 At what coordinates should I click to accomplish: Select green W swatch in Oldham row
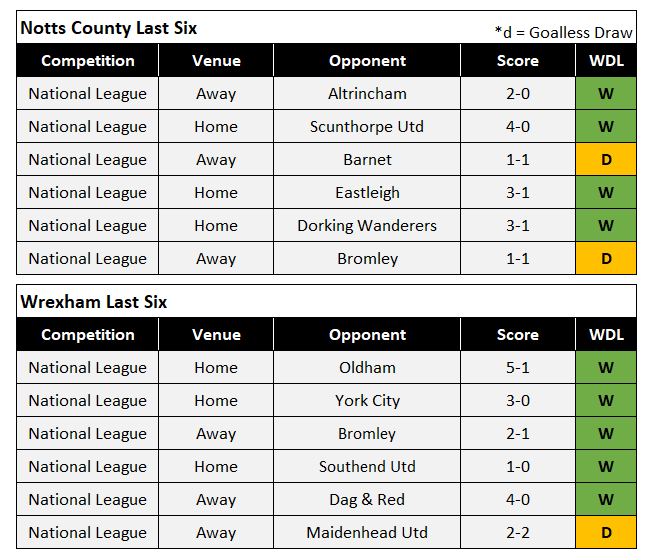606,368
